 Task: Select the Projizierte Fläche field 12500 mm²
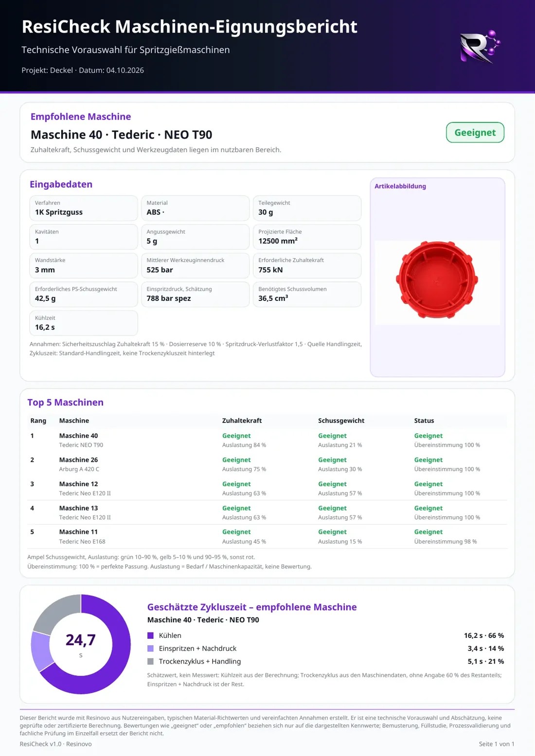(x=307, y=237)
